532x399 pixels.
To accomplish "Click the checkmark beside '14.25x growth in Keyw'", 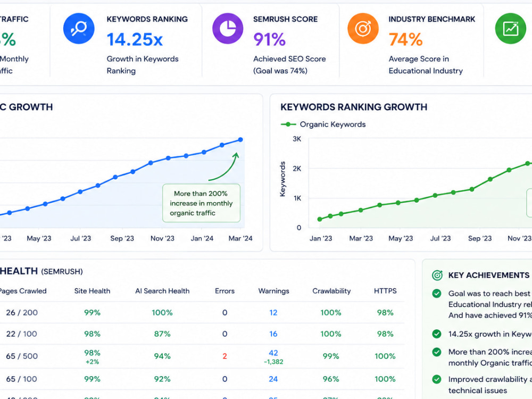I will tap(437, 334).
